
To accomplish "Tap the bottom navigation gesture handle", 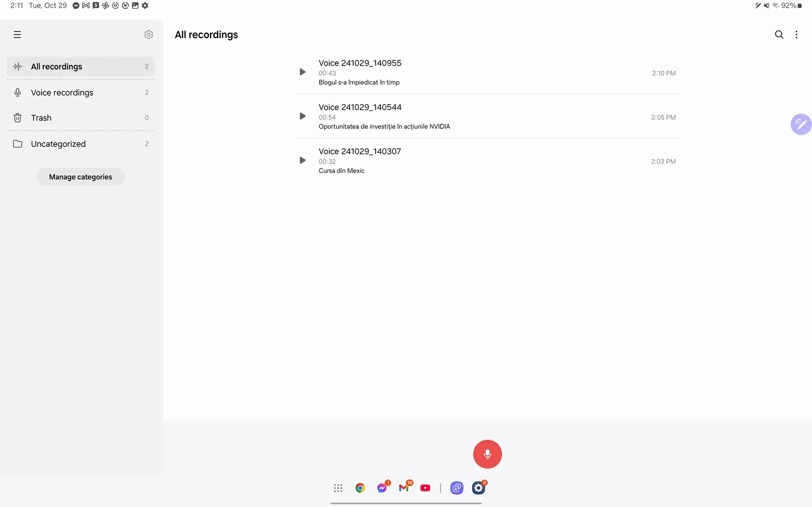I will click(406, 503).
